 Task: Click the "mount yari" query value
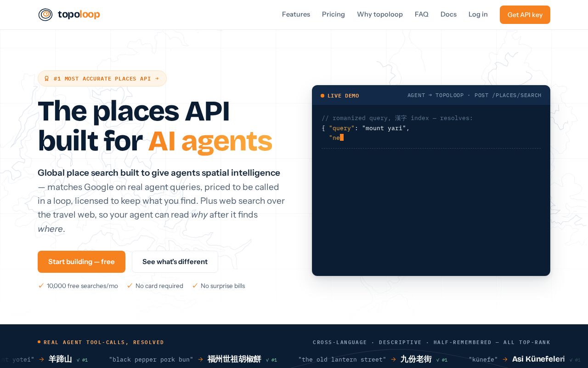tap(384, 128)
